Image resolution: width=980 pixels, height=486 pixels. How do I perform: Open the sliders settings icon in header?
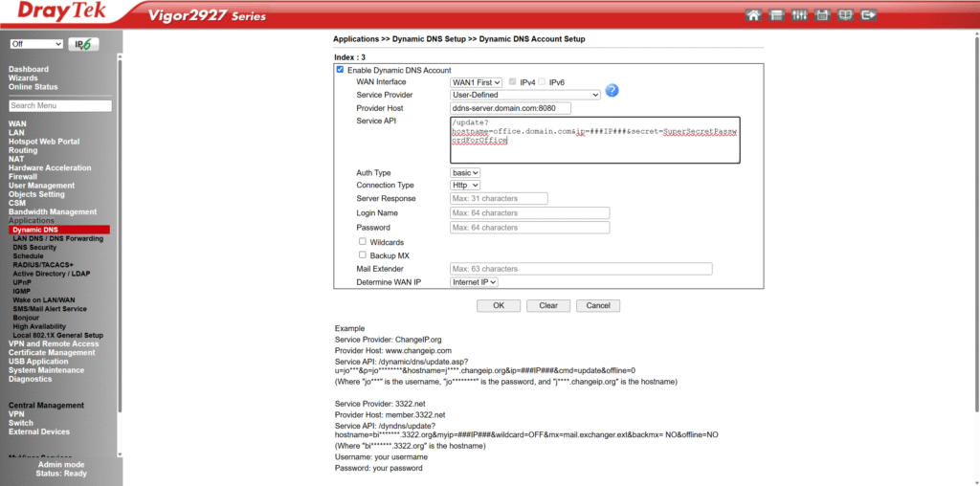[x=798, y=15]
